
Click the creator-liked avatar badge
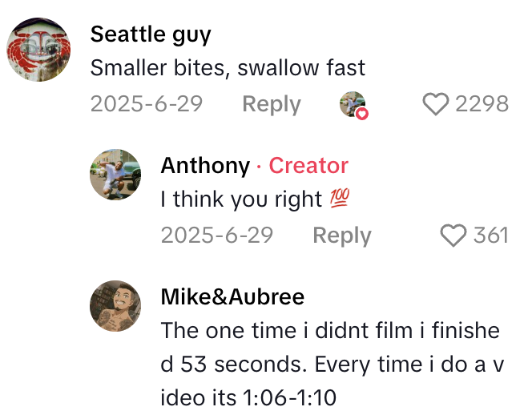[x=353, y=105]
